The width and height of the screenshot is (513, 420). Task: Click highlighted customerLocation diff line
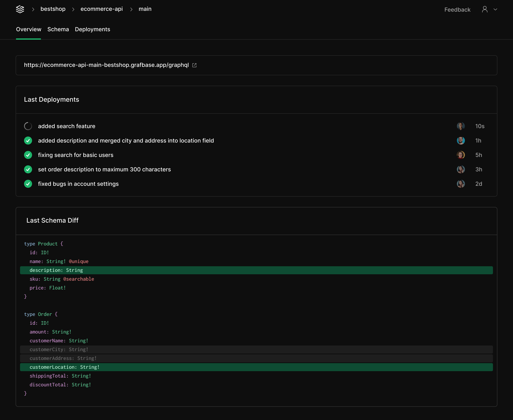tap(65, 367)
